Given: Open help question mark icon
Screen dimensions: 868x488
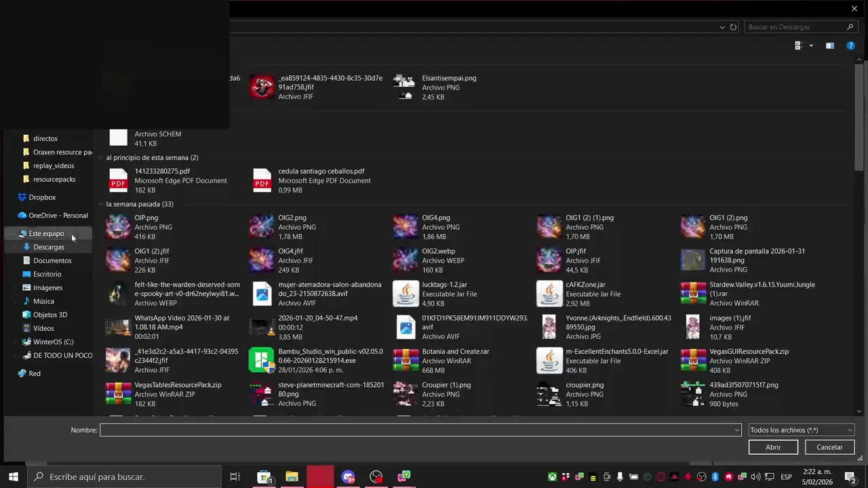Looking at the screenshot, I should pyautogui.click(x=850, y=45).
